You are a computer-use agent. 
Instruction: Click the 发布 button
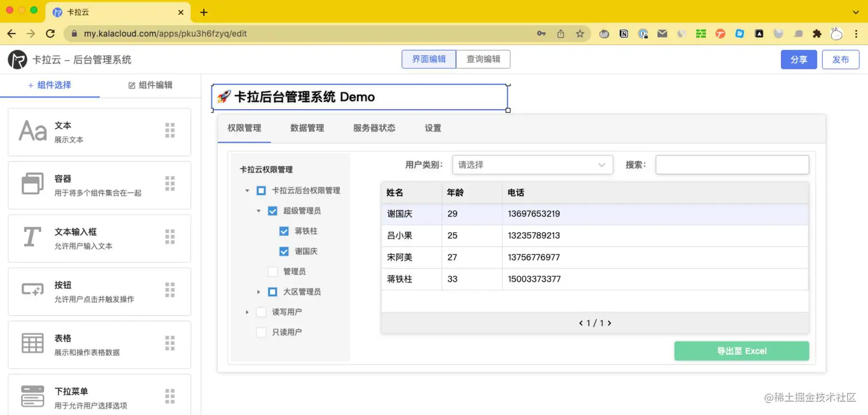[840, 59]
